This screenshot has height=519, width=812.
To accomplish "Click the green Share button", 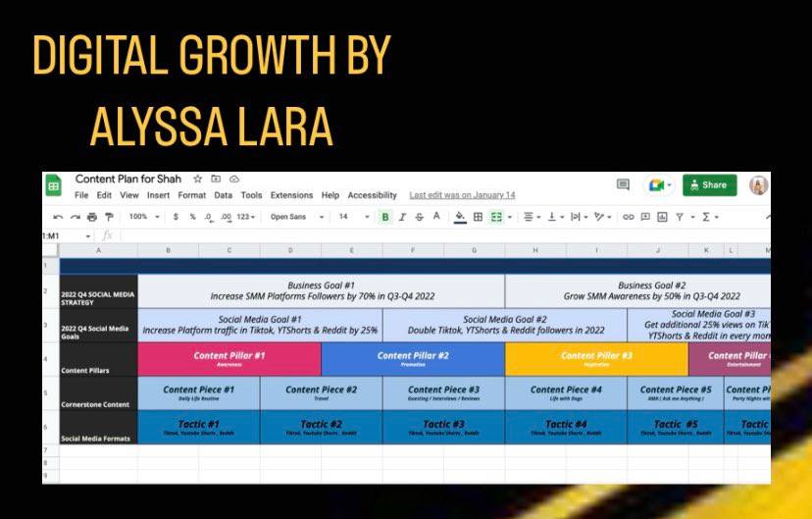I will coord(709,184).
